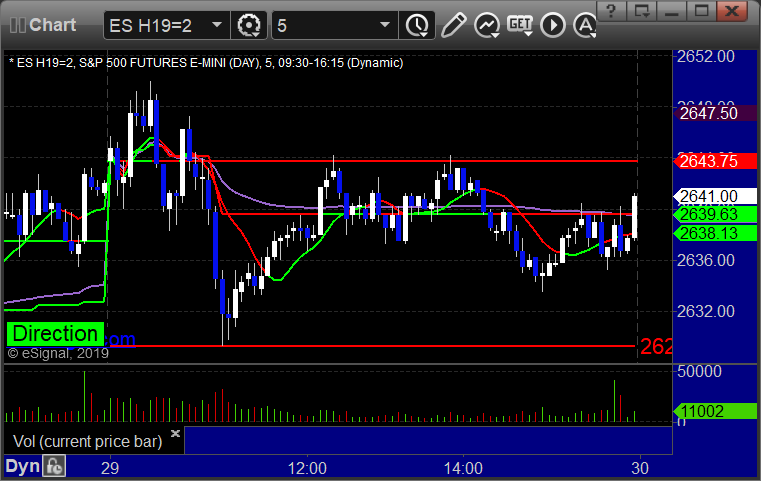Click the 30 date axis label

click(x=640, y=468)
